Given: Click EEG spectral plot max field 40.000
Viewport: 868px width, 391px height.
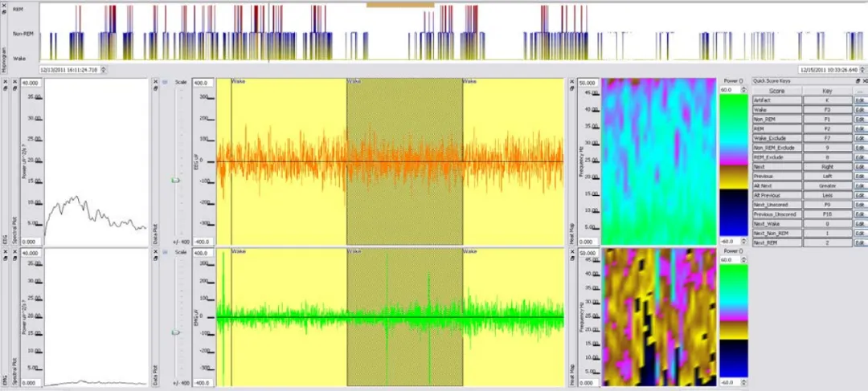Looking at the screenshot, I should tap(30, 83).
